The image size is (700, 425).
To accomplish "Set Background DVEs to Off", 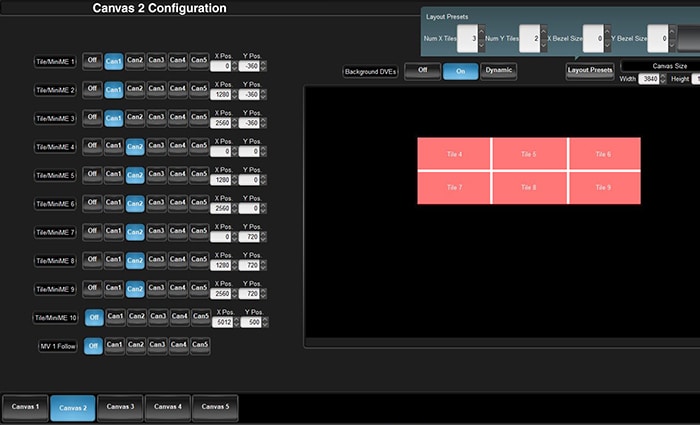I will pyautogui.click(x=423, y=71).
